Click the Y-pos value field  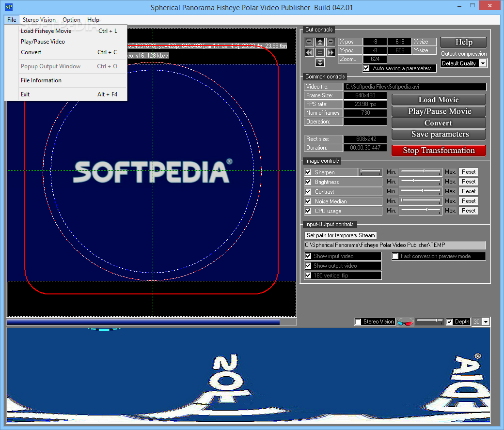[375, 50]
